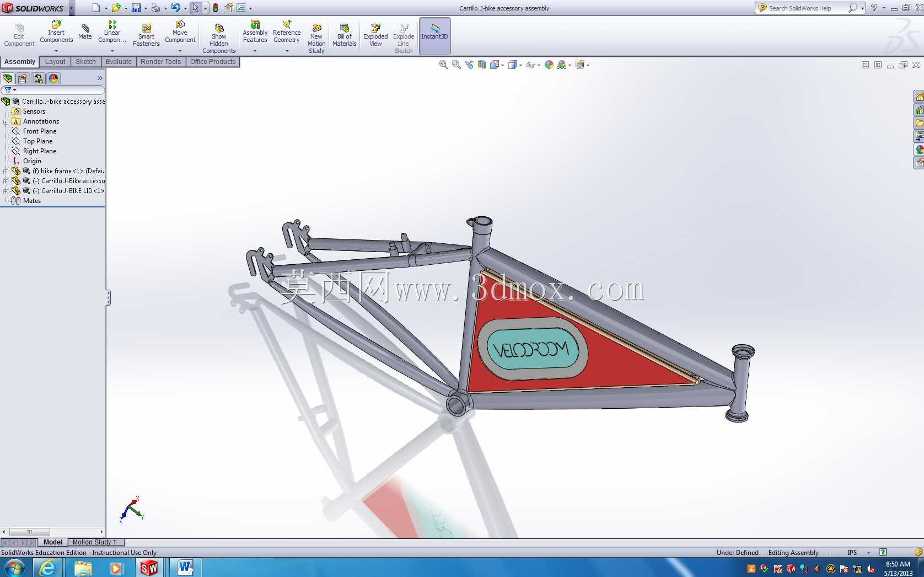The width and height of the screenshot is (924, 577).
Task: Switch to the Sketch tab
Action: (x=85, y=62)
